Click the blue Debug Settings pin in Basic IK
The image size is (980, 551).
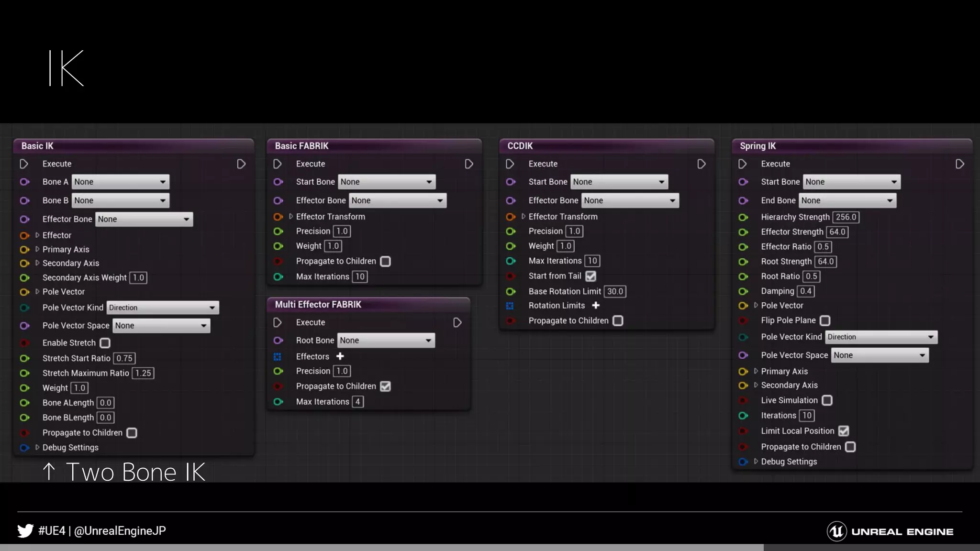click(24, 448)
